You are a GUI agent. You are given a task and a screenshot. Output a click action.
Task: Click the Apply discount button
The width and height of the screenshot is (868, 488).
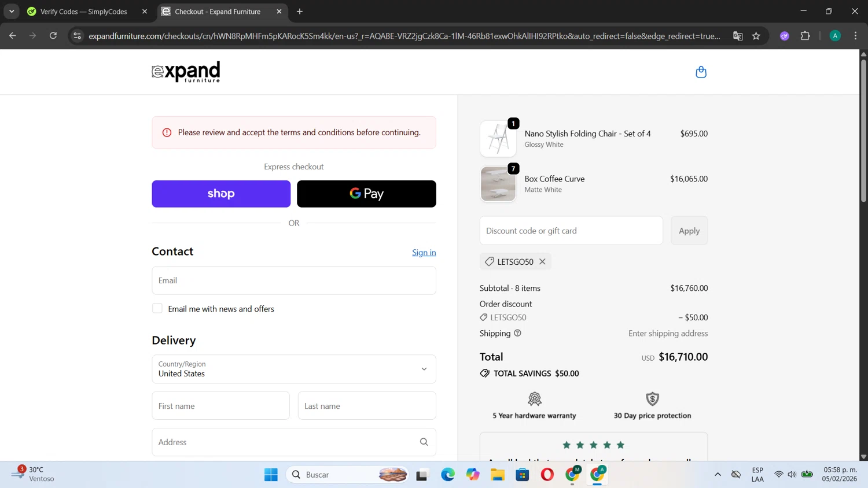pos(689,231)
